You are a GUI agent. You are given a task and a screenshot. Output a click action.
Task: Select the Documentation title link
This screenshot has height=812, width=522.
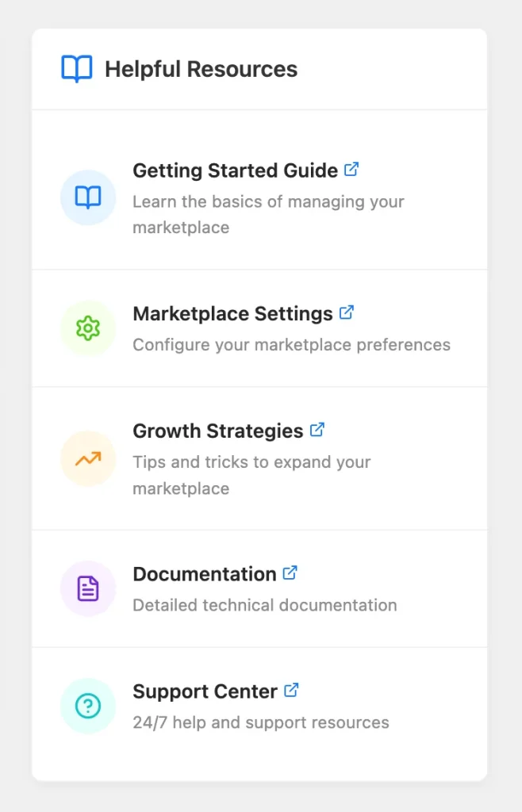click(x=205, y=574)
